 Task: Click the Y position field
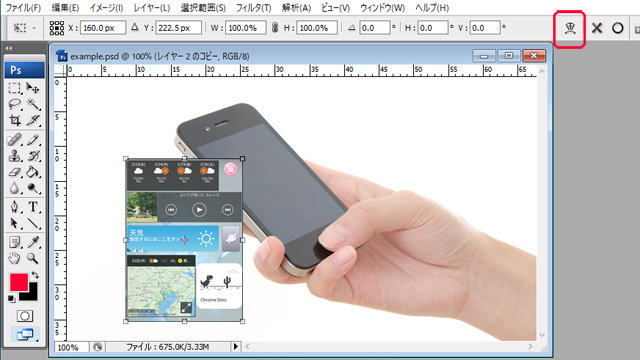(x=178, y=28)
